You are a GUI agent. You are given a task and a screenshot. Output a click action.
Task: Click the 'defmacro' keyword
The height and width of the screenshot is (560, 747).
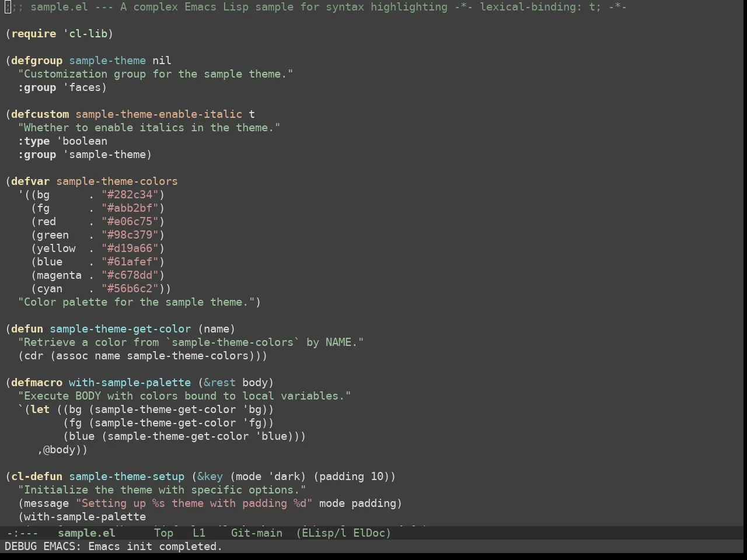coord(37,383)
